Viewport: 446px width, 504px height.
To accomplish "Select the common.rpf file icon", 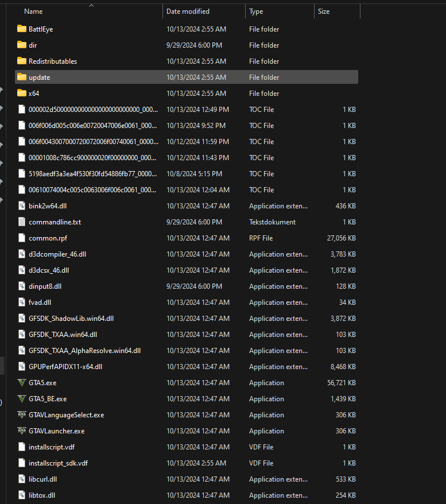I will (22, 238).
